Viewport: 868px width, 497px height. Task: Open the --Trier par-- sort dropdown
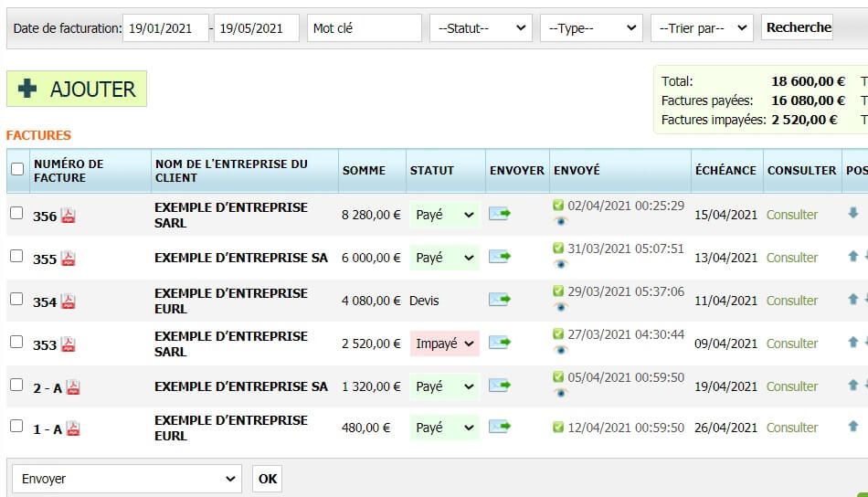702,28
